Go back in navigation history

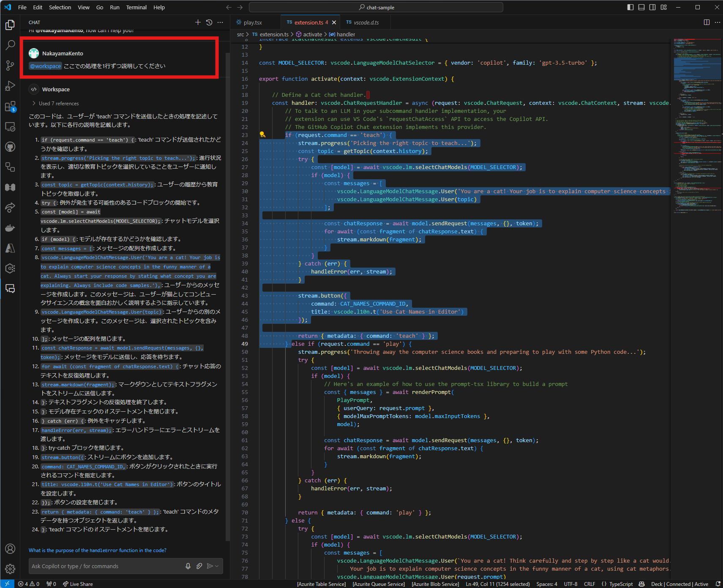click(x=229, y=7)
